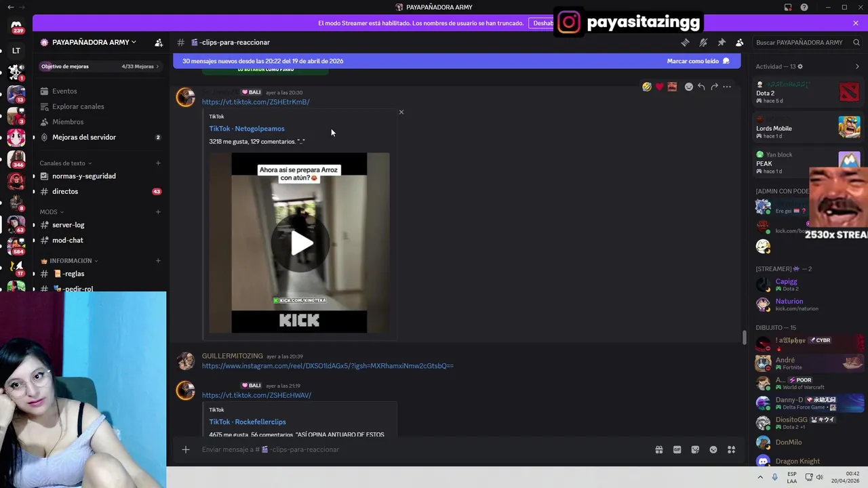
Task: Open Objetivo de mejoras boost bar
Action: (x=100, y=66)
